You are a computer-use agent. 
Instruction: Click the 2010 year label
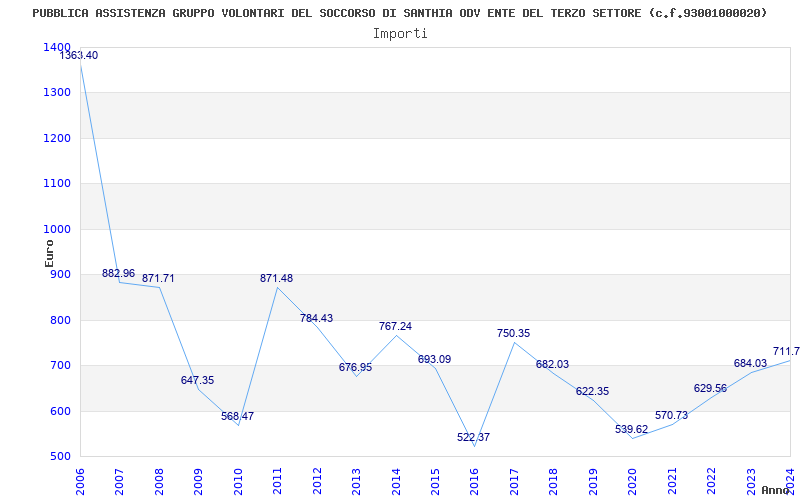238,482
